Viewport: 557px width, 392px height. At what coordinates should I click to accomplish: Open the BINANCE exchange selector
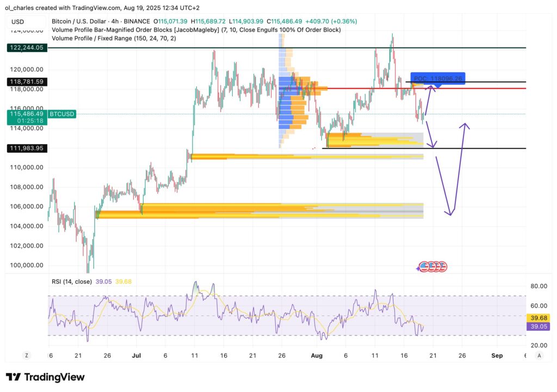(x=136, y=21)
